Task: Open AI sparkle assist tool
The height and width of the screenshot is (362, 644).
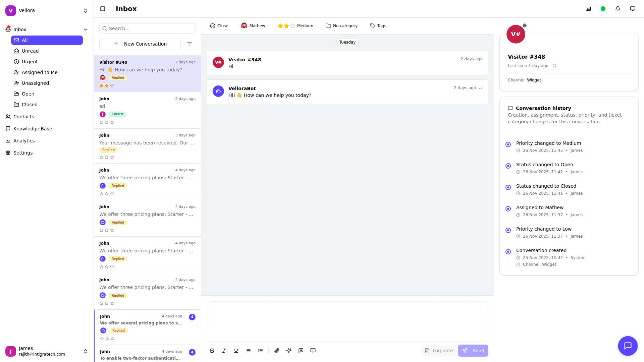Action: click(x=289, y=351)
